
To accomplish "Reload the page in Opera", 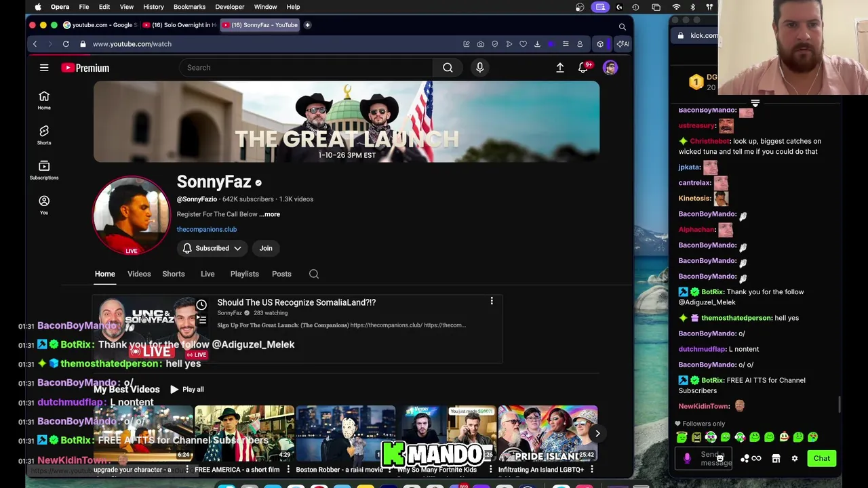I will (66, 44).
